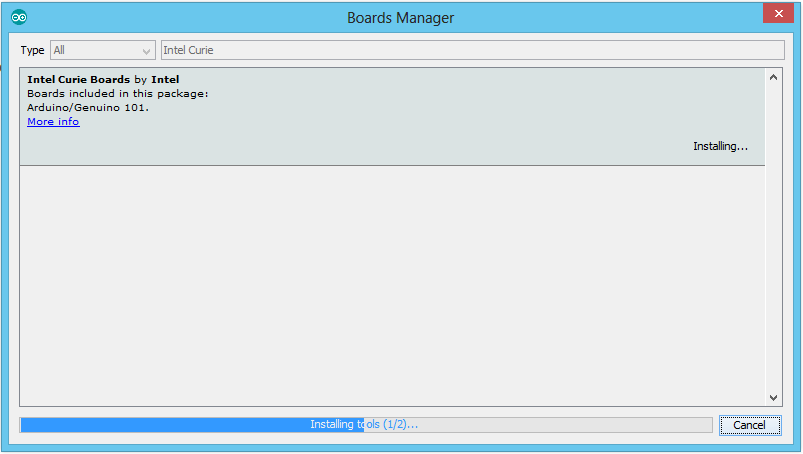Cancel the tools installation
The width and height of the screenshot is (803, 454).
(x=750, y=425)
